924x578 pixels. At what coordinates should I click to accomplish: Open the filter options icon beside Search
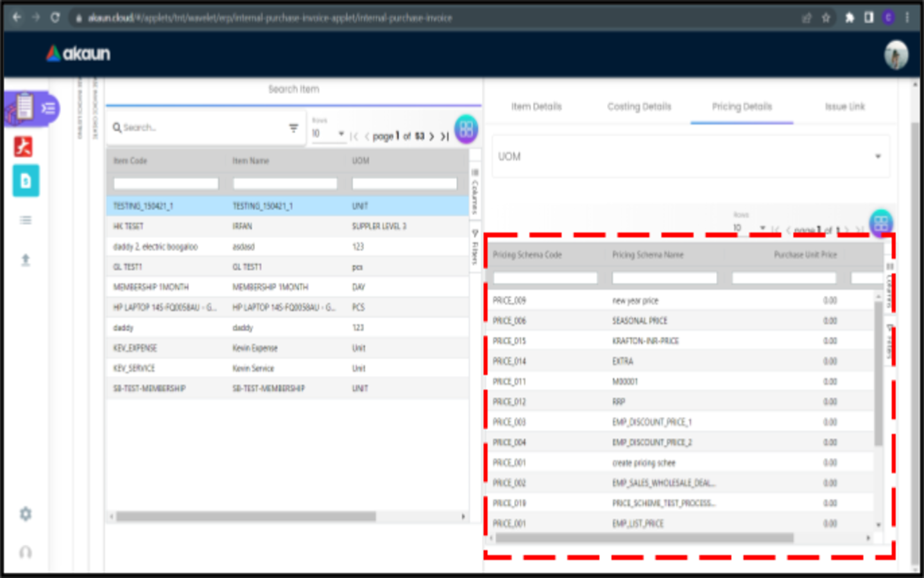294,128
